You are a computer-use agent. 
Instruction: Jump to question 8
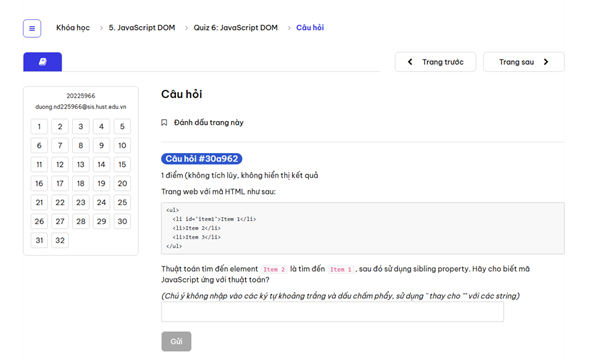click(x=81, y=145)
